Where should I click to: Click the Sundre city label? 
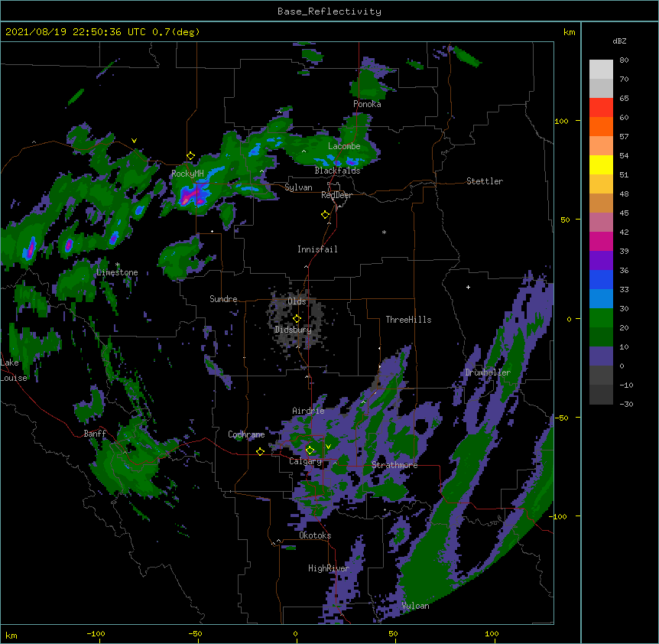click(223, 299)
